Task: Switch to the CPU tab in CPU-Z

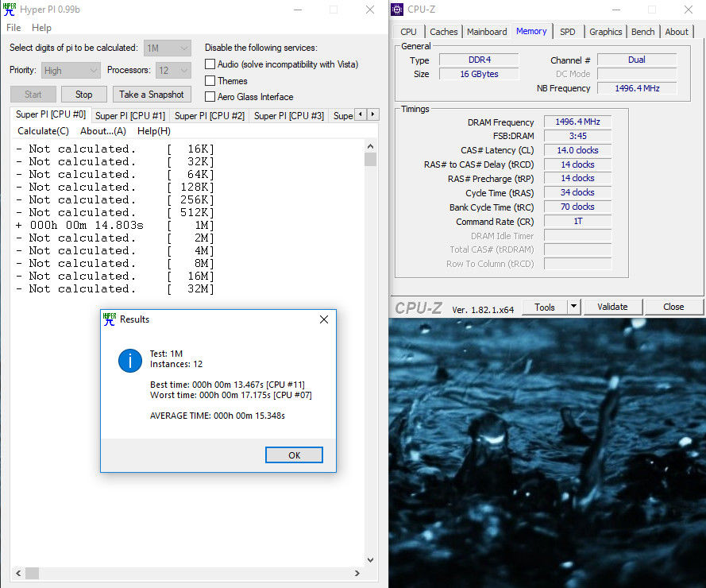Action: coord(408,32)
